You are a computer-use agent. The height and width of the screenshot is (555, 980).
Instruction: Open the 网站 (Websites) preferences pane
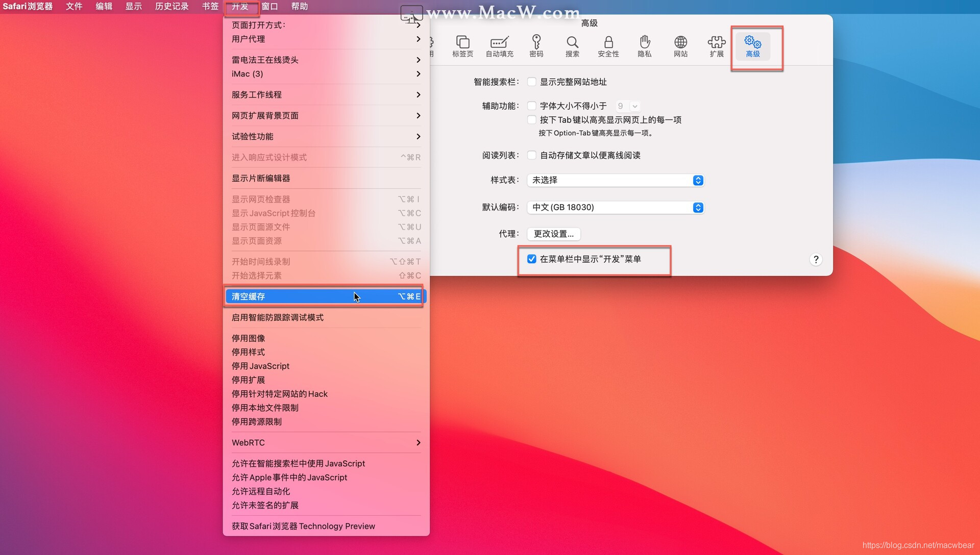(680, 46)
